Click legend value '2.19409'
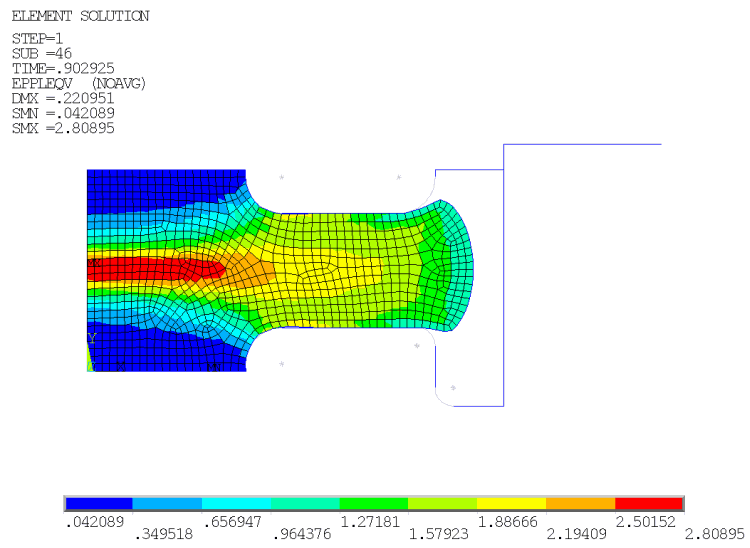This screenshot has width=750, height=548. (x=576, y=534)
